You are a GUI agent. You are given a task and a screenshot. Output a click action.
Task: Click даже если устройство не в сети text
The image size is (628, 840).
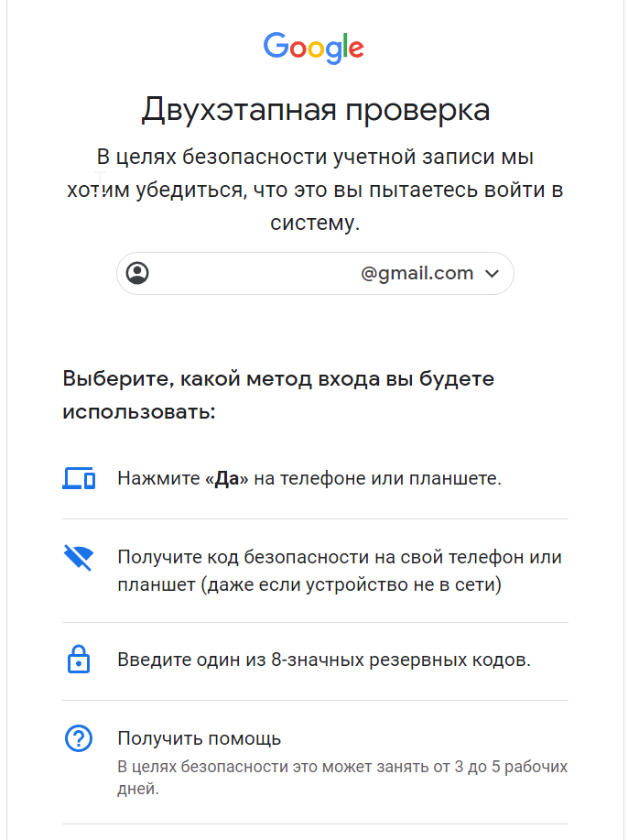(352, 584)
